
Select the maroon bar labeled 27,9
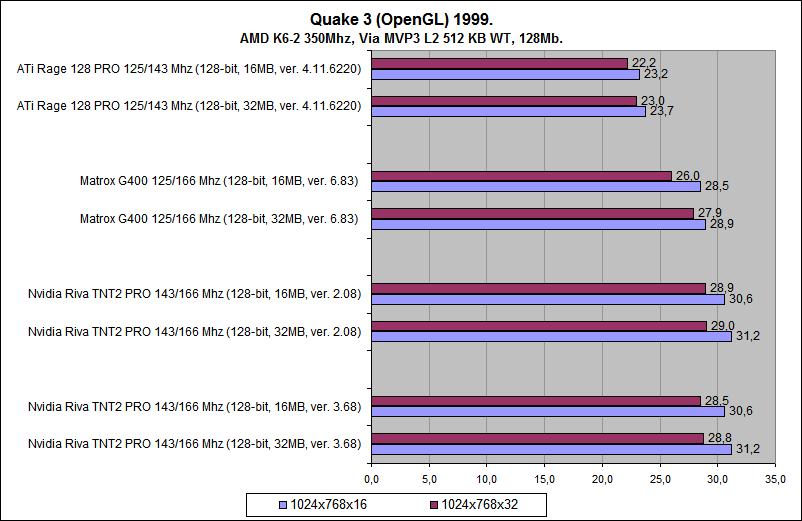(x=532, y=214)
